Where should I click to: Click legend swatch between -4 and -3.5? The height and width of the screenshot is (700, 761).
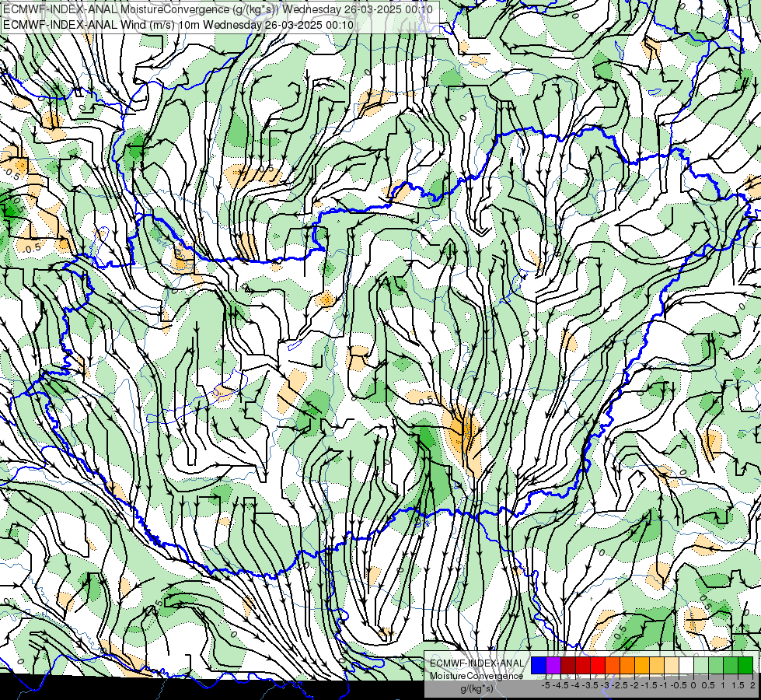(583, 666)
